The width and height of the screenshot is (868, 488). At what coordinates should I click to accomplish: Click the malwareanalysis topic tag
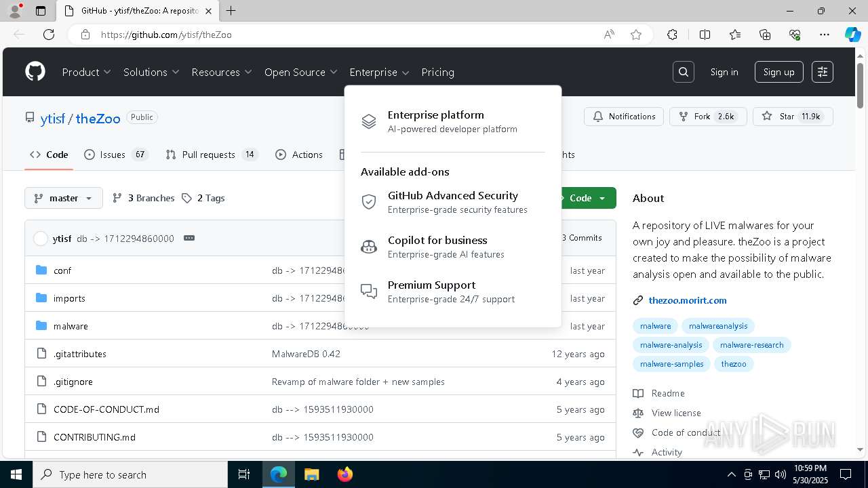tap(718, 326)
